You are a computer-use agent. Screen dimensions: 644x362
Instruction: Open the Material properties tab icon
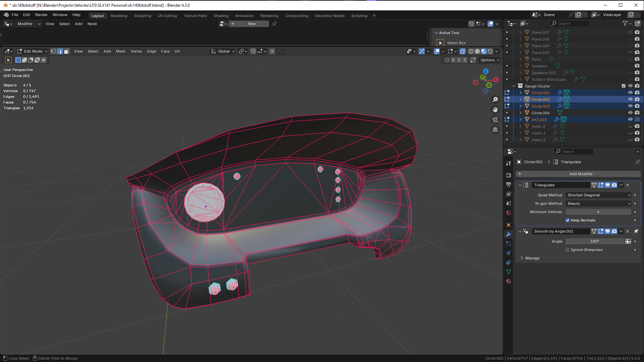point(509,281)
